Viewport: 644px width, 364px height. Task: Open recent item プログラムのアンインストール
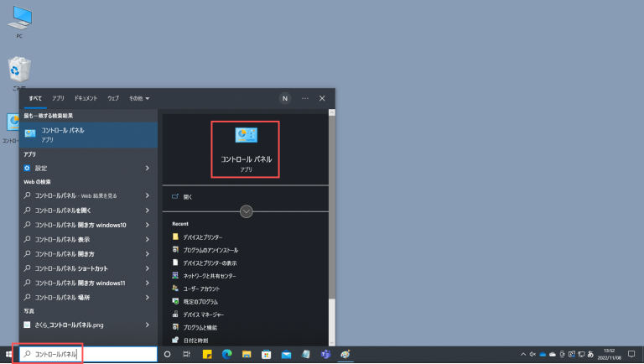pos(205,250)
